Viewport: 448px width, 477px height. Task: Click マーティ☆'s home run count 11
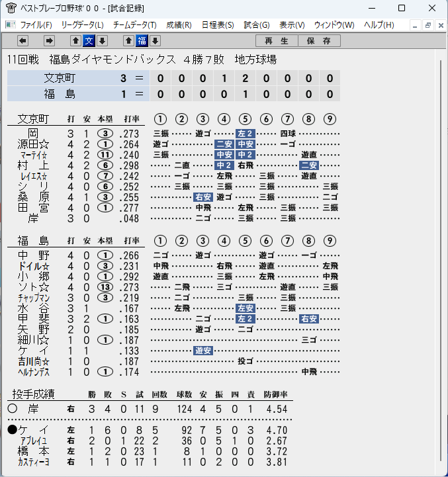105,155
